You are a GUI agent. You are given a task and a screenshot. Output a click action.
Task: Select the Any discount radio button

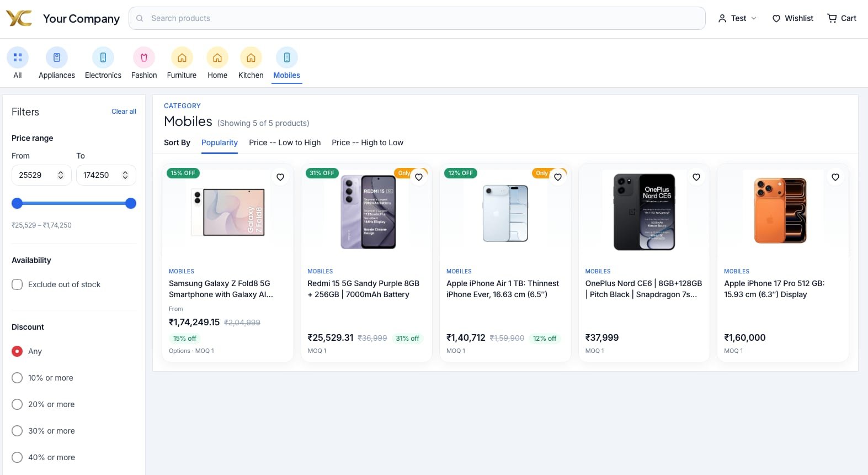coord(17,351)
